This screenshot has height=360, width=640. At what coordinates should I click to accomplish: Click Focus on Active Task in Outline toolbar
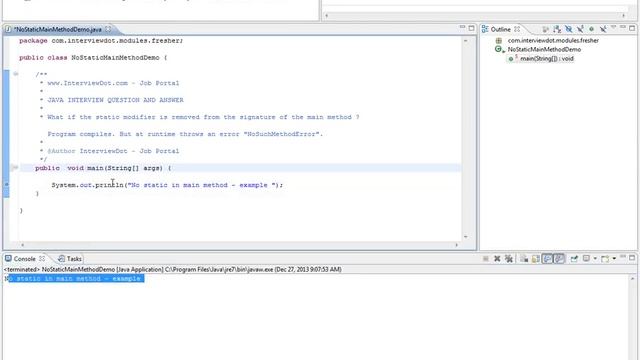545,29
